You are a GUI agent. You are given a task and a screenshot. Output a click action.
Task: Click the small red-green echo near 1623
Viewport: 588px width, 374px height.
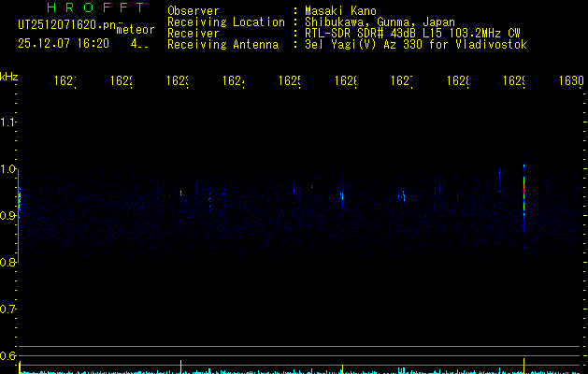tap(180, 193)
